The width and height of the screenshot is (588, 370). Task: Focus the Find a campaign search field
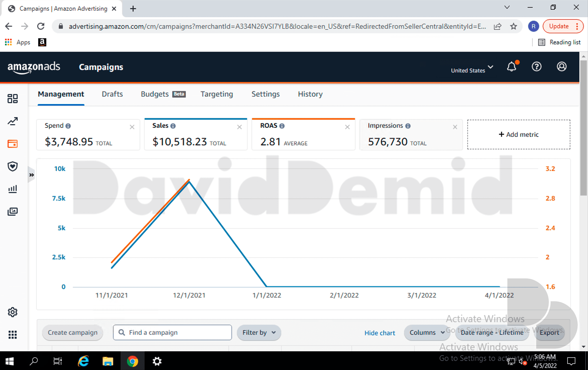pos(172,333)
